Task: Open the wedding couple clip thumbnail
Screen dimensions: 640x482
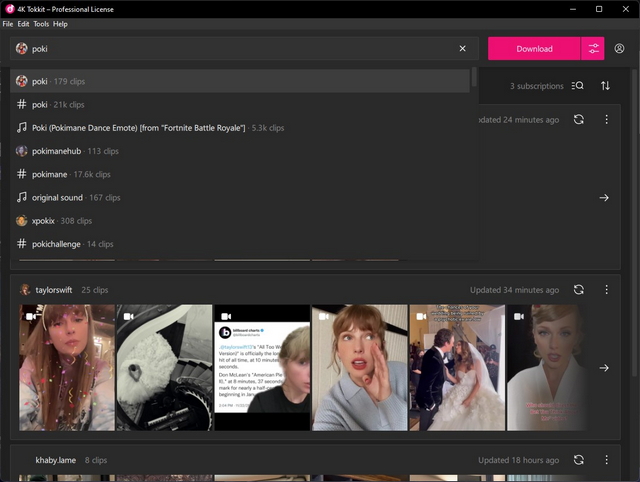Action: (457, 367)
